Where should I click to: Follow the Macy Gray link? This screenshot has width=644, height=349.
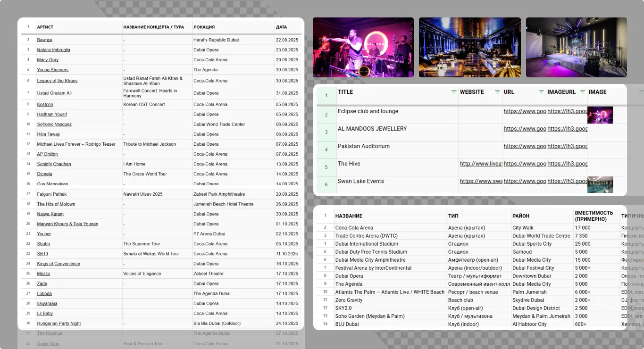48,60
